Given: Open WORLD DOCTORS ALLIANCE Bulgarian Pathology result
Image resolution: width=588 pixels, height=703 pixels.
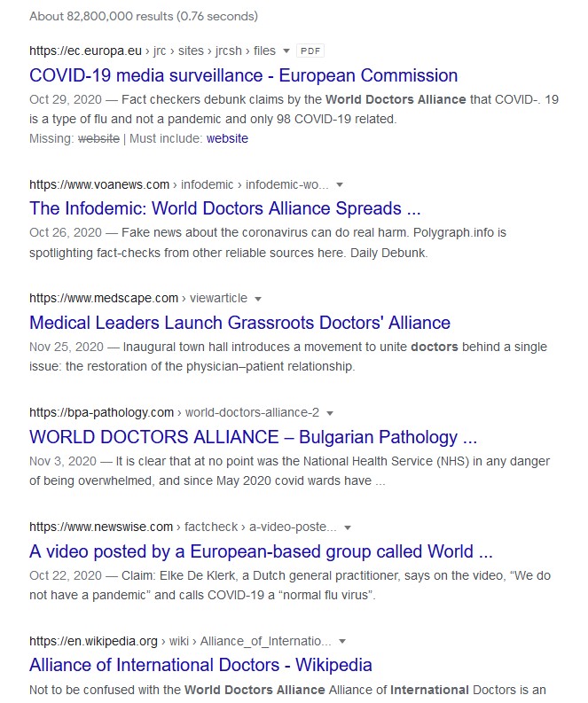Looking at the screenshot, I should [253, 437].
